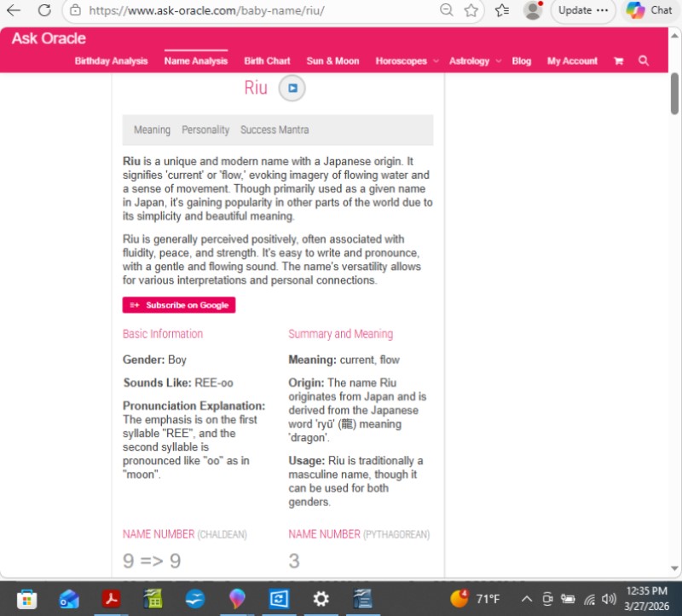
Task: Go back using the browser back arrow
Action: tap(14, 10)
